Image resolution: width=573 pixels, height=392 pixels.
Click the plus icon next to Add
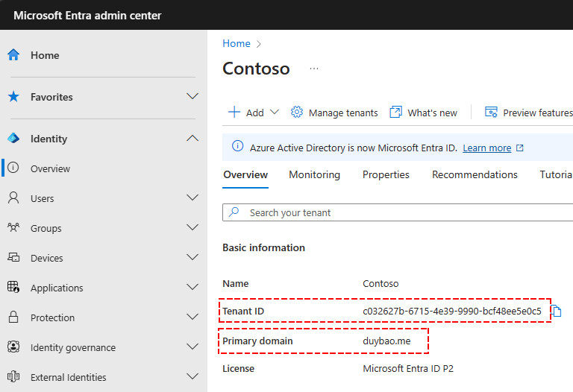pyautogui.click(x=234, y=112)
